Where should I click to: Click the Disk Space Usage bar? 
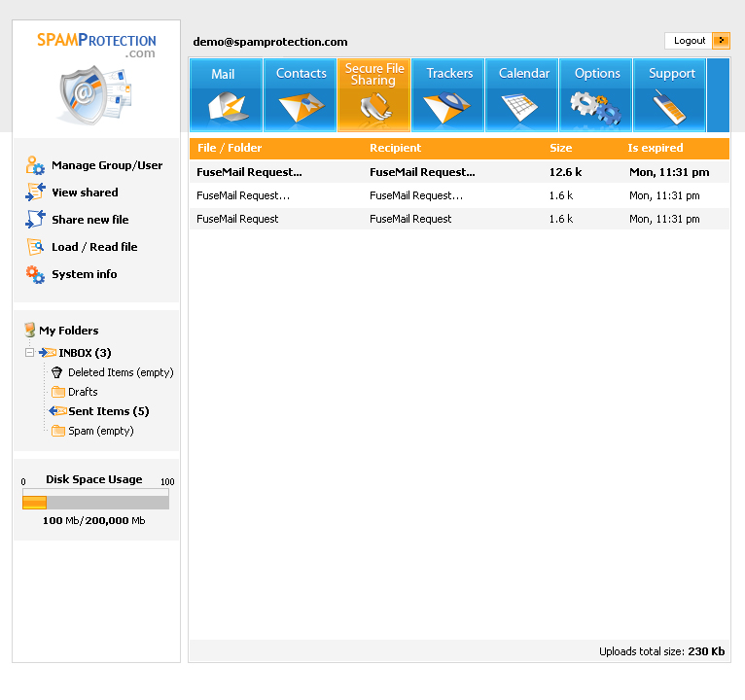95,500
